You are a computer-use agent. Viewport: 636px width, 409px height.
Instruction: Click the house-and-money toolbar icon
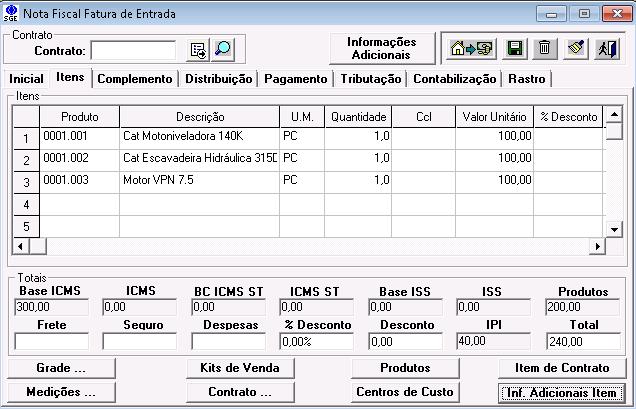[469, 48]
